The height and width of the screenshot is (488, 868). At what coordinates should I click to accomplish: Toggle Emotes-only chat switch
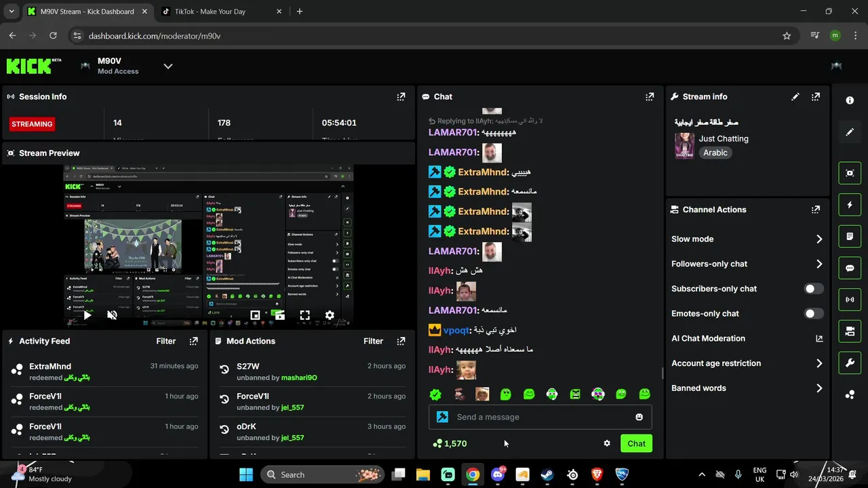click(814, 314)
